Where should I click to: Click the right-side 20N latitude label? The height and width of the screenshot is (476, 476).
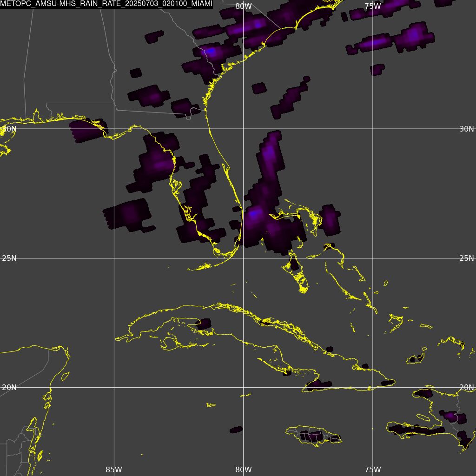(x=467, y=388)
